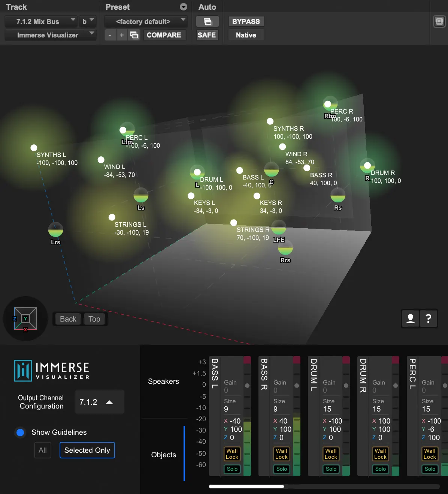Screen dimensions: 448x494
Task: Open the 7.1.2 Mix Bus track dropdown
Action: pyautogui.click(x=41, y=21)
